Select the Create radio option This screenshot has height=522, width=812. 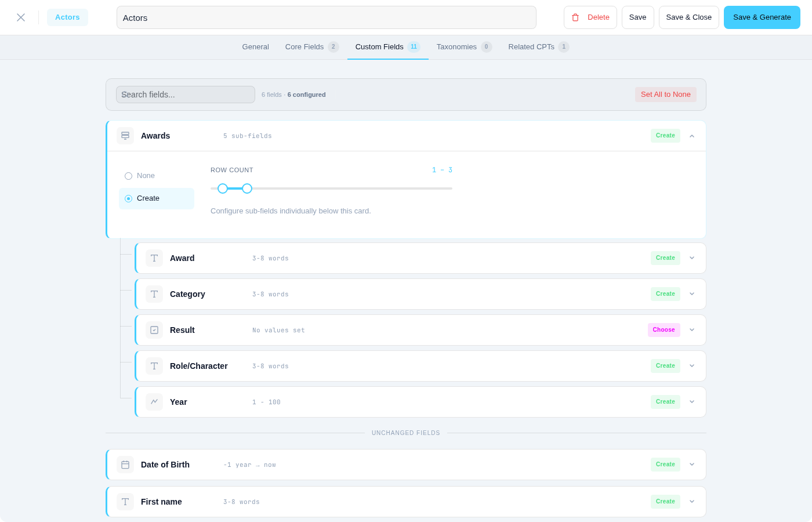[129, 198]
